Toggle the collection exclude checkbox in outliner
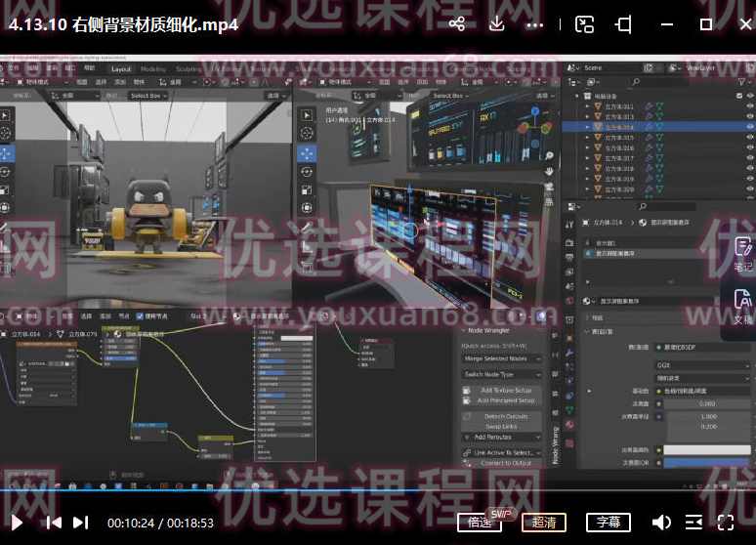756x545 pixels. (x=739, y=96)
